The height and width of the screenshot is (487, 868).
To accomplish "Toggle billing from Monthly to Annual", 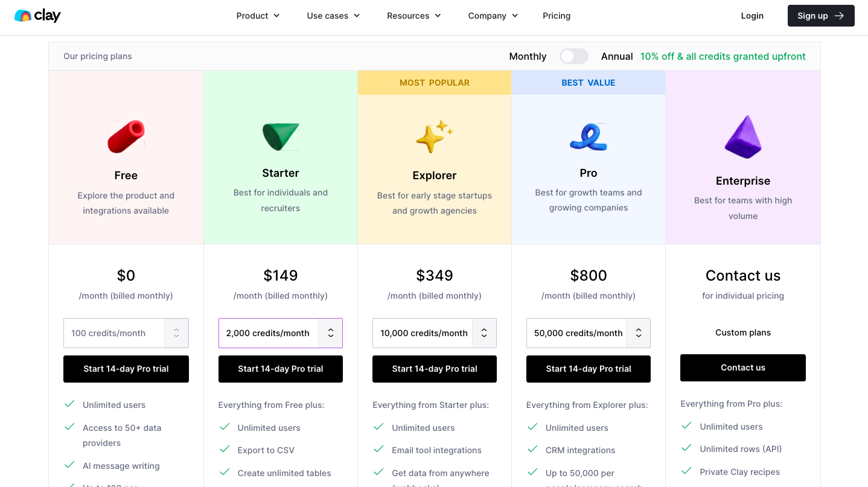I will [573, 56].
